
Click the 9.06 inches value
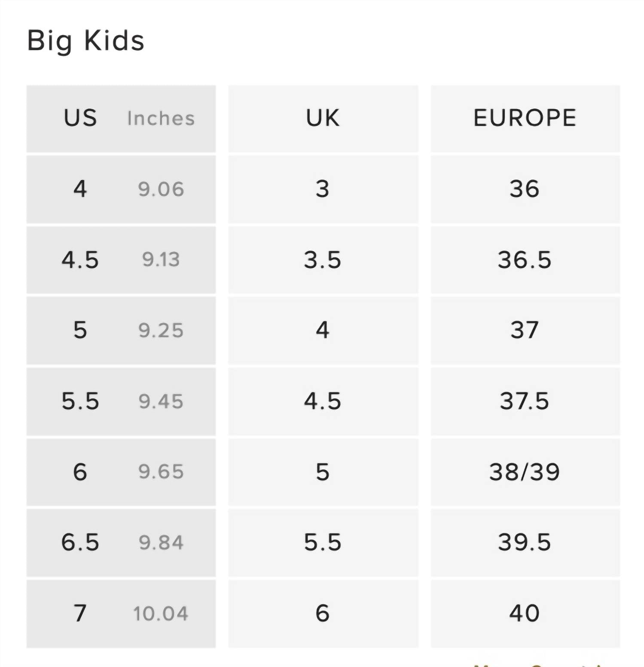(161, 190)
